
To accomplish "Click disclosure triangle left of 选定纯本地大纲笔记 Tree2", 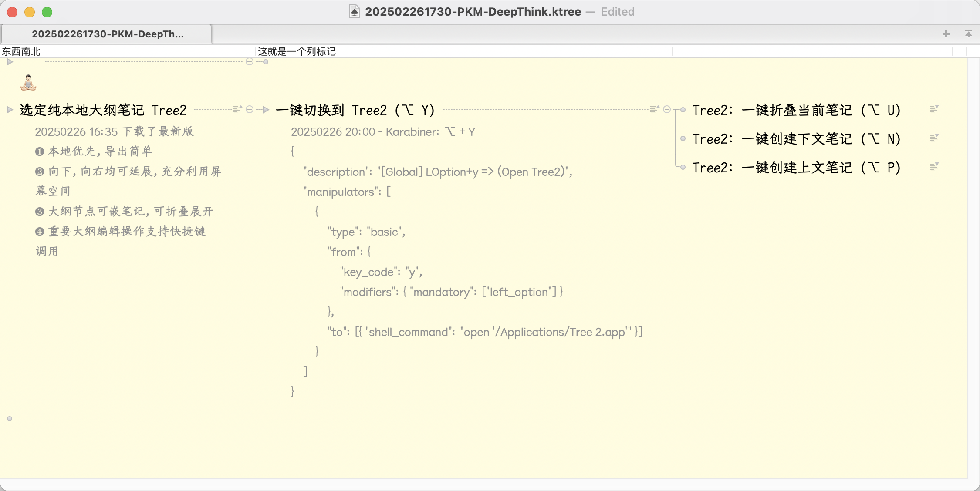I will point(10,109).
